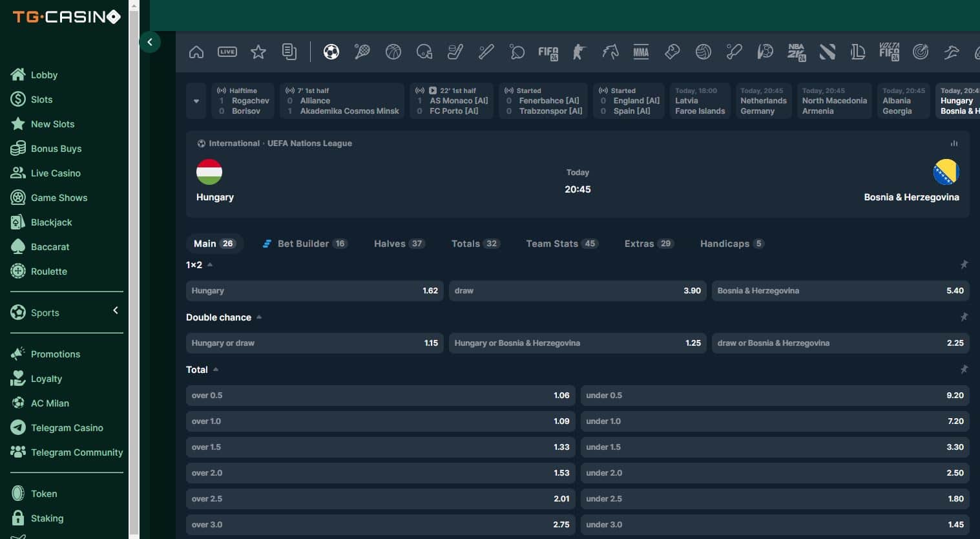980x539 pixels.
Task: Collapse the sidebar with arrow button
Action: click(150, 42)
